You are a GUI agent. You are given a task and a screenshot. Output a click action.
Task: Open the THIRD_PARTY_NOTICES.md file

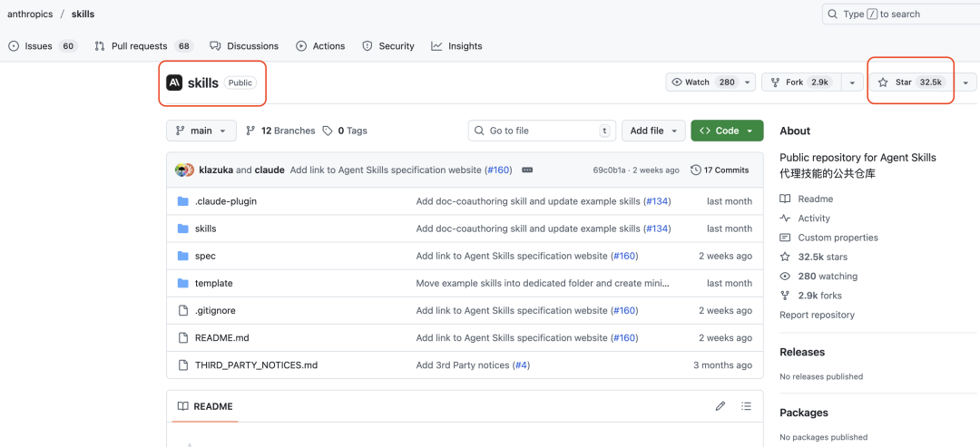point(256,364)
